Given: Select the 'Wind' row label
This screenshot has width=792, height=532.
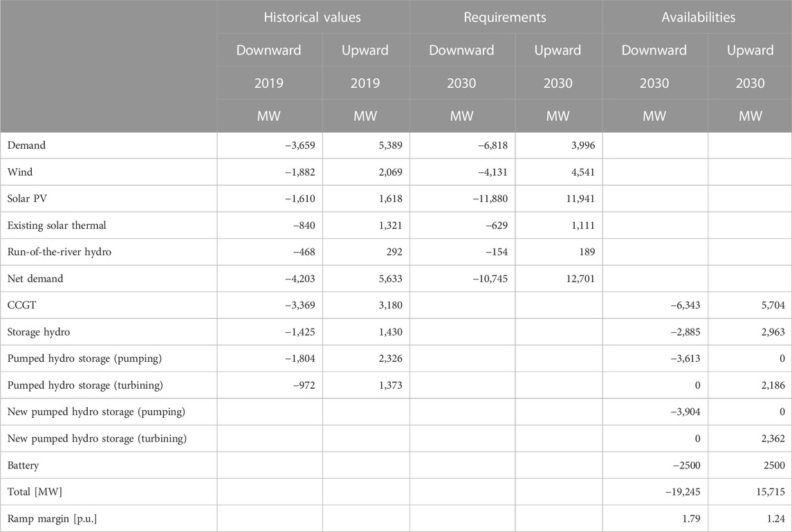Looking at the screenshot, I should tap(19, 172).
